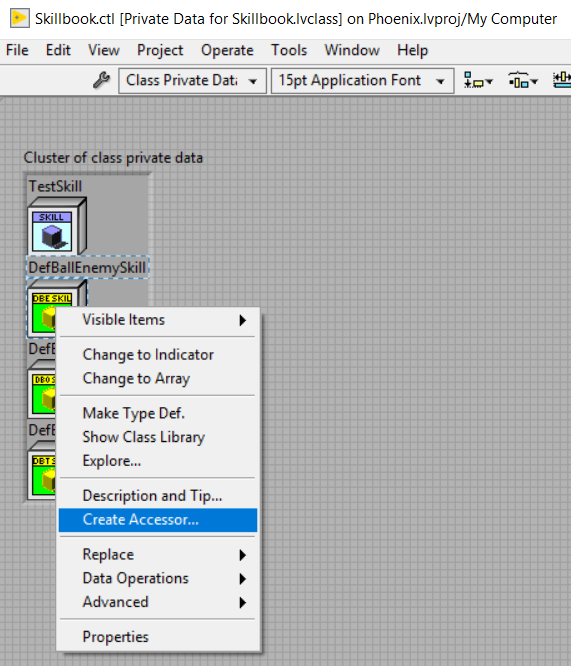Open the Tools menu
The image size is (571, 666).
pos(289,50)
